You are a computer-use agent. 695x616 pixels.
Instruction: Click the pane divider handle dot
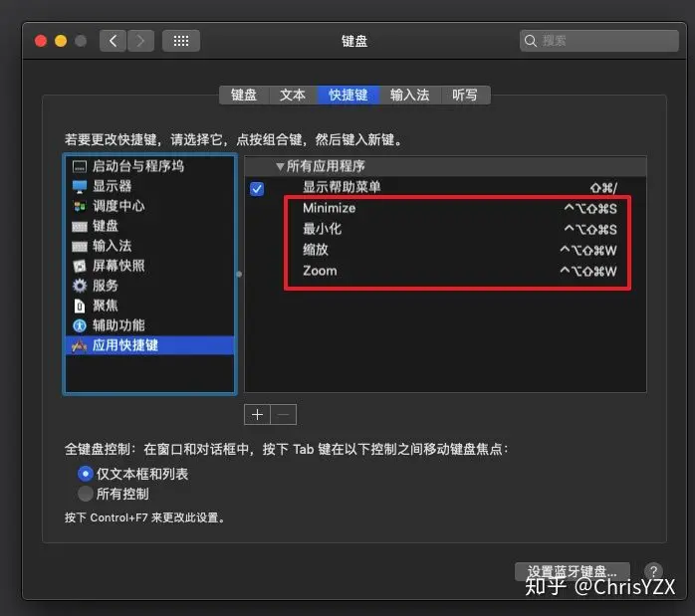pos(239,274)
